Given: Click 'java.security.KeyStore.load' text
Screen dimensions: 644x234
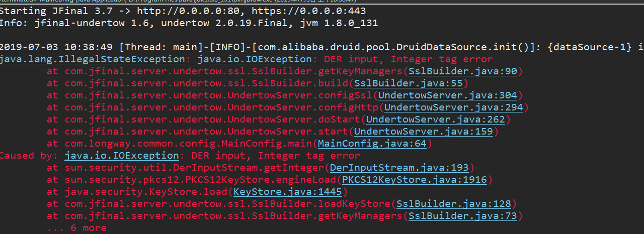Looking at the screenshot, I should 146,192.
